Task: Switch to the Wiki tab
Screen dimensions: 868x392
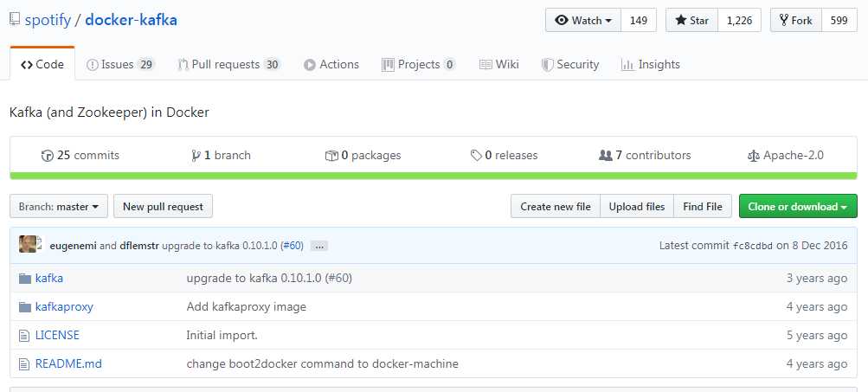Action: tap(498, 64)
